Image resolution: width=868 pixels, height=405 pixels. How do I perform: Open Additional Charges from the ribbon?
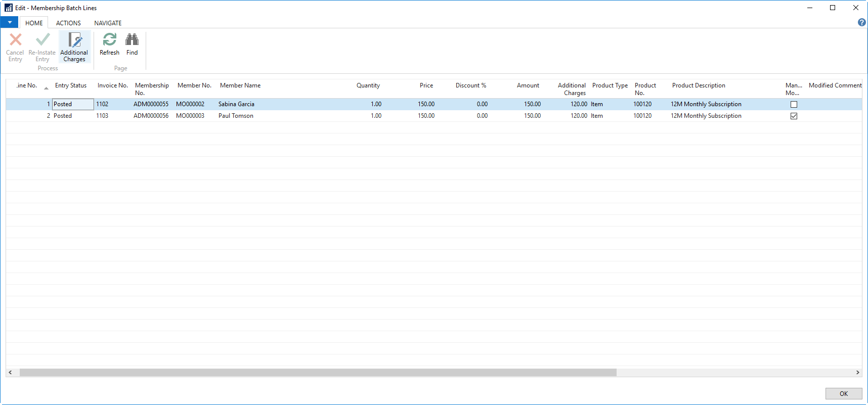(74, 47)
